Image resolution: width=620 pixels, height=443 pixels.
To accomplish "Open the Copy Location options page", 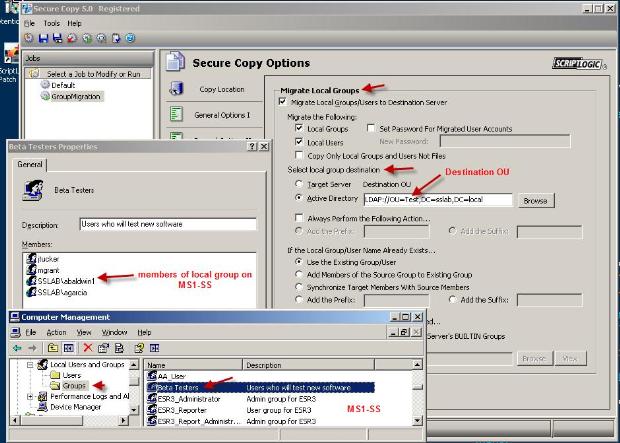I will [x=221, y=89].
